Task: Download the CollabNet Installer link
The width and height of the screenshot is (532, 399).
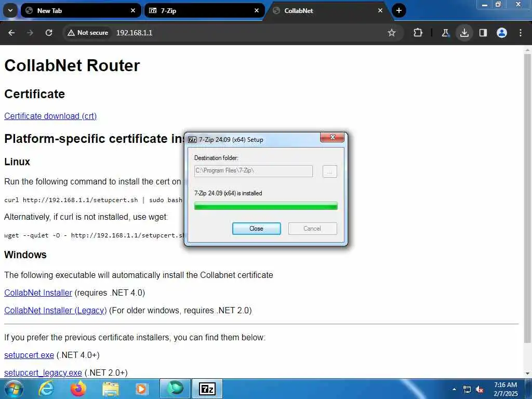Action: point(38,292)
